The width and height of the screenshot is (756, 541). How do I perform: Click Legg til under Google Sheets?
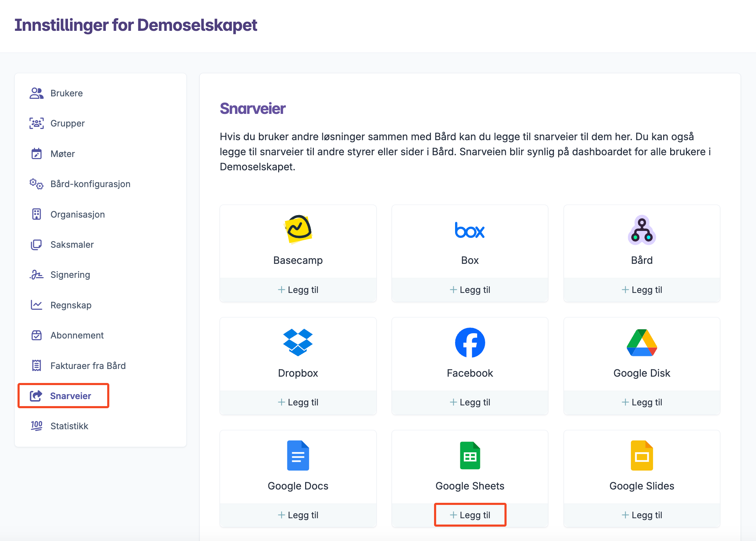(x=470, y=515)
